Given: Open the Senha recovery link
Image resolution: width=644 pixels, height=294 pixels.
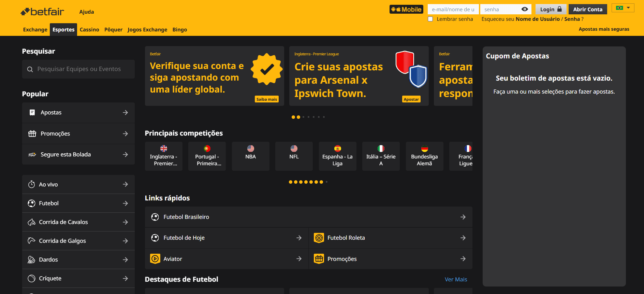Looking at the screenshot, I should [572, 19].
